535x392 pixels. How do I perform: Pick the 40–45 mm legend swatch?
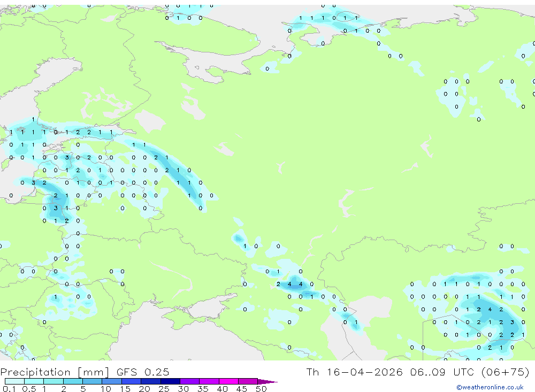pyautogui.click(x=228, y=381)
